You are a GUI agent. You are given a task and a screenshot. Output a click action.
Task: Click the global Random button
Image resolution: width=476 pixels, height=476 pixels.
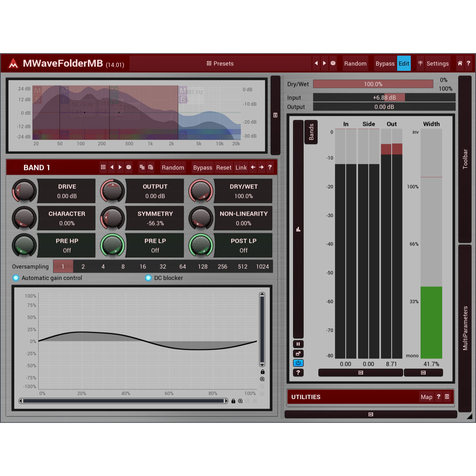(x=355, y=64)
